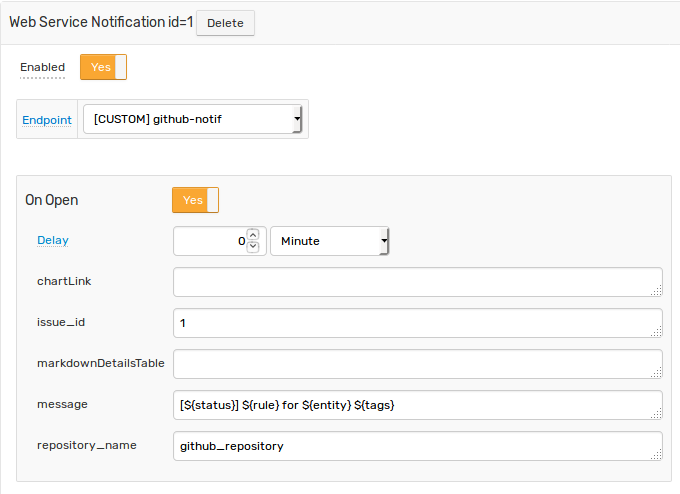Delete Web Service Notification id=1

226,23
